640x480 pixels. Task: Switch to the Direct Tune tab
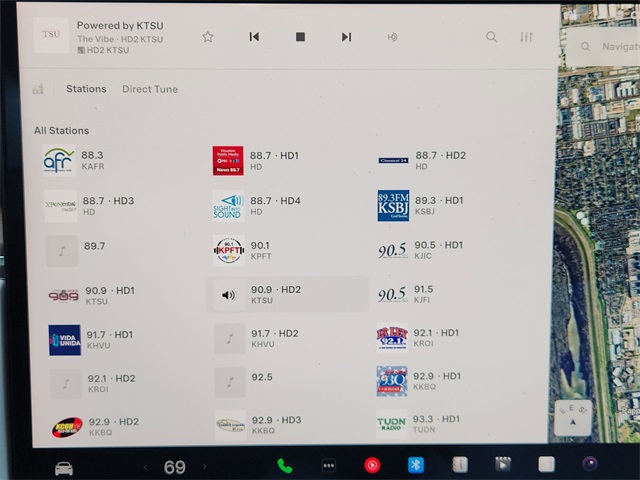(150, 89)
